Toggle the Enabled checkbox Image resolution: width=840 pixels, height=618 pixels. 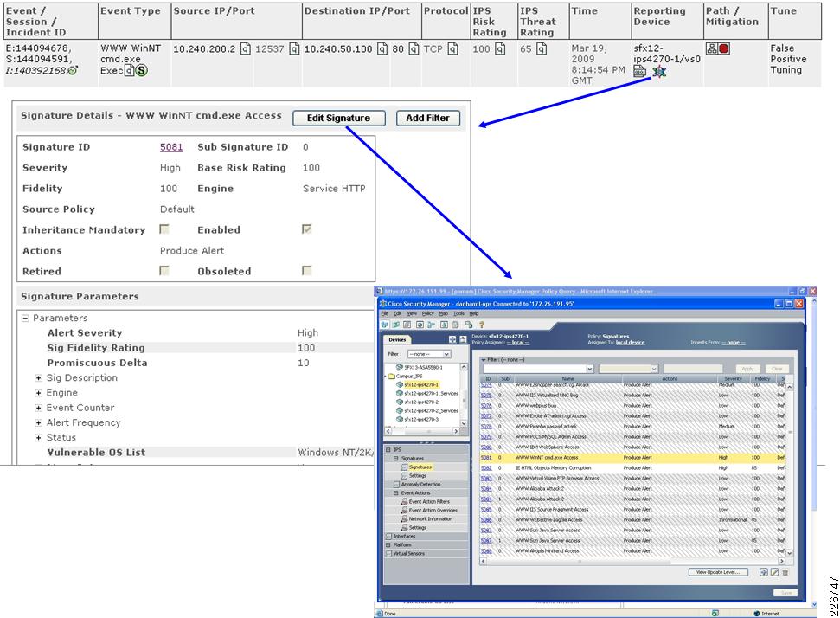coord(306,229)
